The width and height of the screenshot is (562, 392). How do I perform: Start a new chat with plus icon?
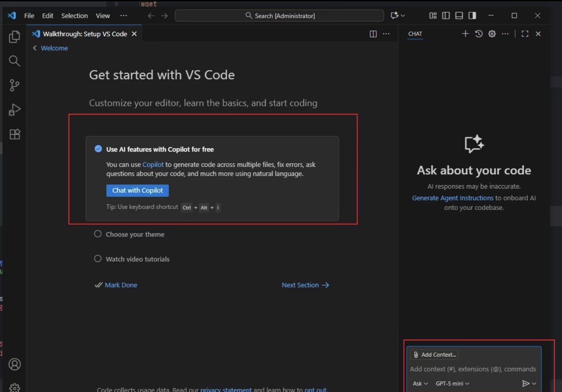coord(465,34)
